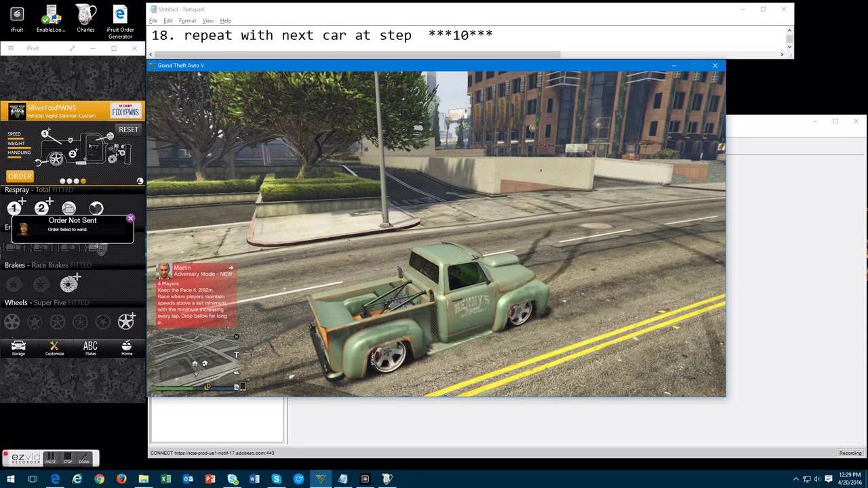Screen dimensions: 868x488
Task: Open Task View on the taskbar
Action: (x=33, y=479)
